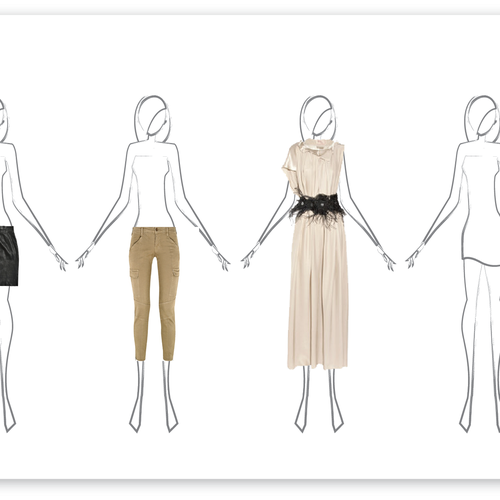Image resolution: width=500 pixels, height=500 pixels.
Task: Select the khaki cargo skinny pants
Action: coord(154,293)
